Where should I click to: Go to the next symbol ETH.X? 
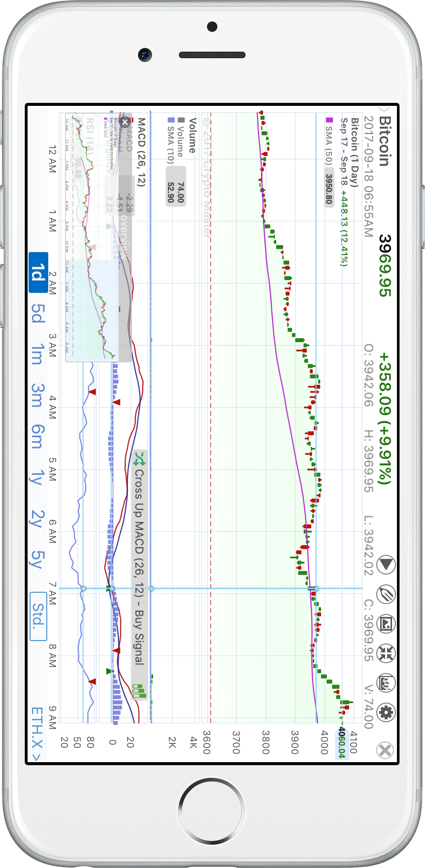37,734
